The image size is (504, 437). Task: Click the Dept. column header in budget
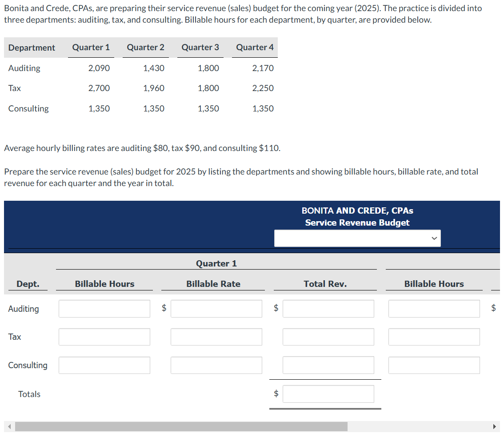(28, 284)
